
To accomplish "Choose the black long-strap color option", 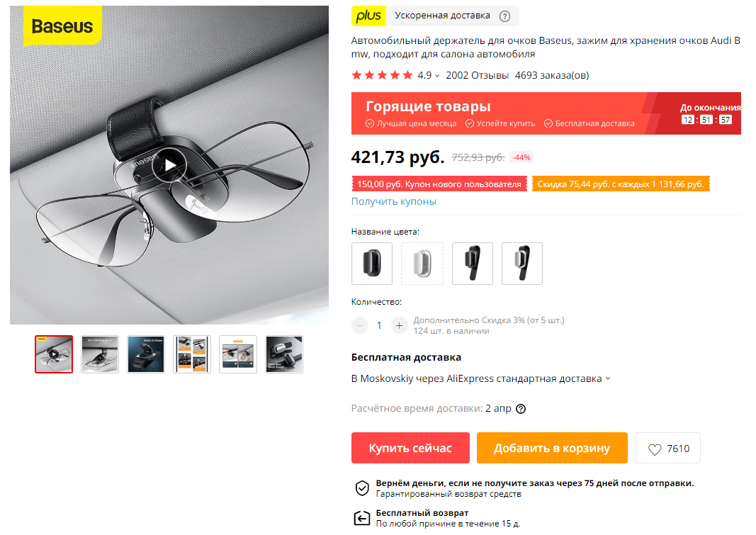I will 472,263.
